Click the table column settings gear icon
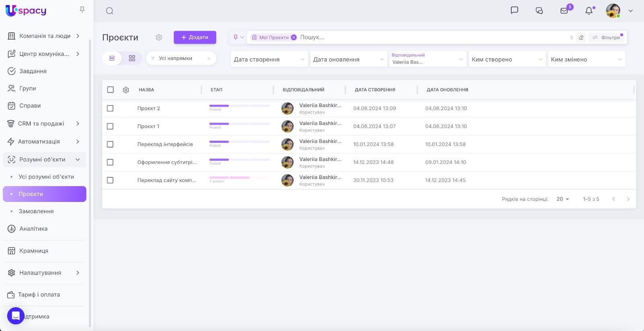The image size is (644, 331). coord(126,90)
